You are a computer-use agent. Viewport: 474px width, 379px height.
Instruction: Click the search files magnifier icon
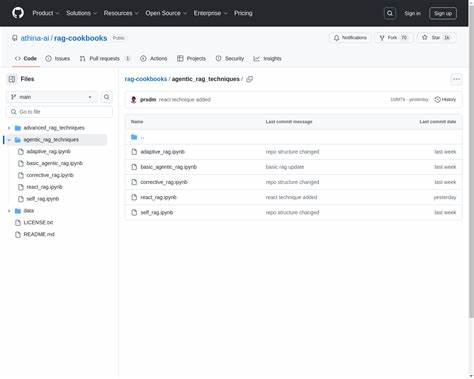(106, 97)
